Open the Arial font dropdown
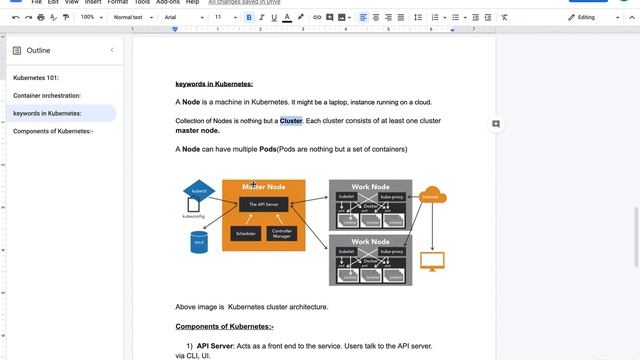640x360 pixels. [x=184, y=18]
